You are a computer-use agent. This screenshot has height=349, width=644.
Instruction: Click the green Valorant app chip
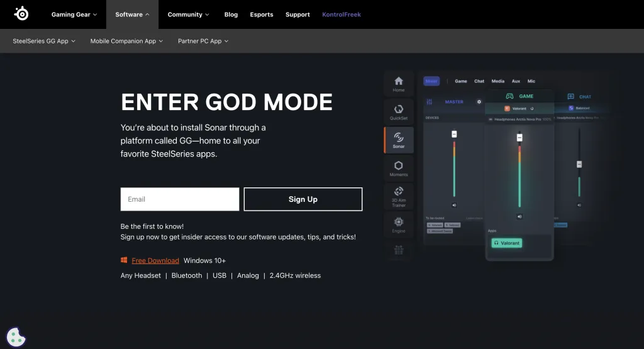[x=507, y=243]
